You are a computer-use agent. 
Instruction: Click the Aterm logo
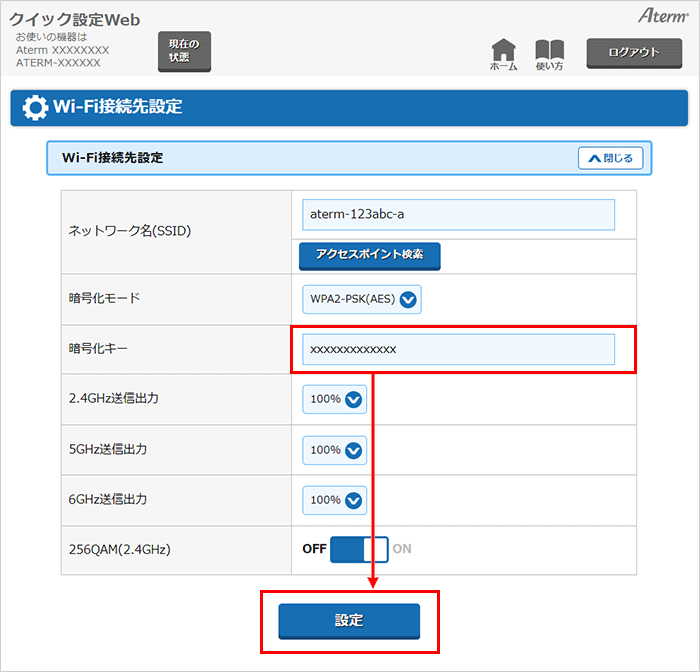[x=662, y=17]
